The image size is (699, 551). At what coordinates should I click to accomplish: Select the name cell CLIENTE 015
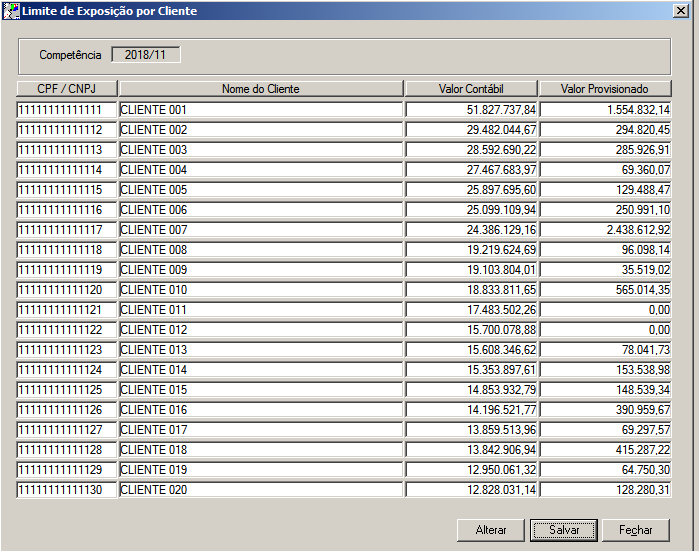tap(261, 390)
